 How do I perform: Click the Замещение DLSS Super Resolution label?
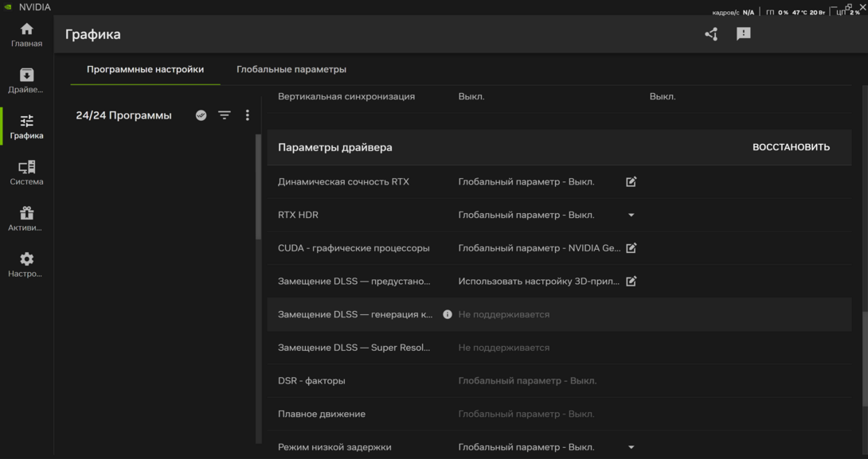coord(354,348)
